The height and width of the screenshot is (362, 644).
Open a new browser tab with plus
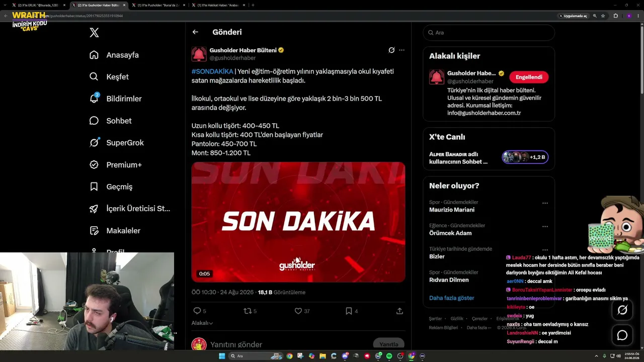[253, 5]
